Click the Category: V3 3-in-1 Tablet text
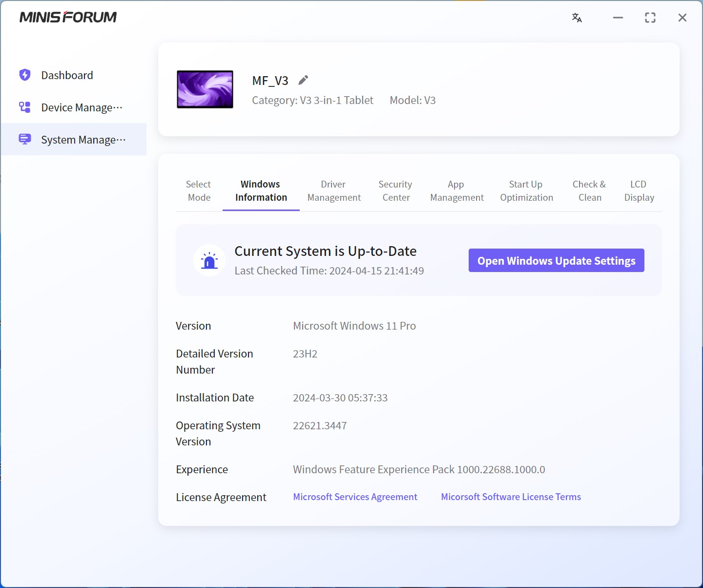The height and width of the screenshot is (588, 703). pyautogui.click(x=312, y=100)
